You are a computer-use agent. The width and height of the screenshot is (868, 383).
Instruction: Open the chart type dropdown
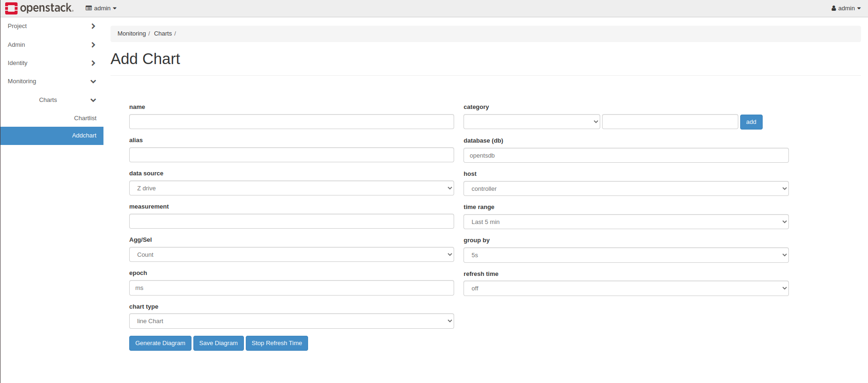click(291, 321)
